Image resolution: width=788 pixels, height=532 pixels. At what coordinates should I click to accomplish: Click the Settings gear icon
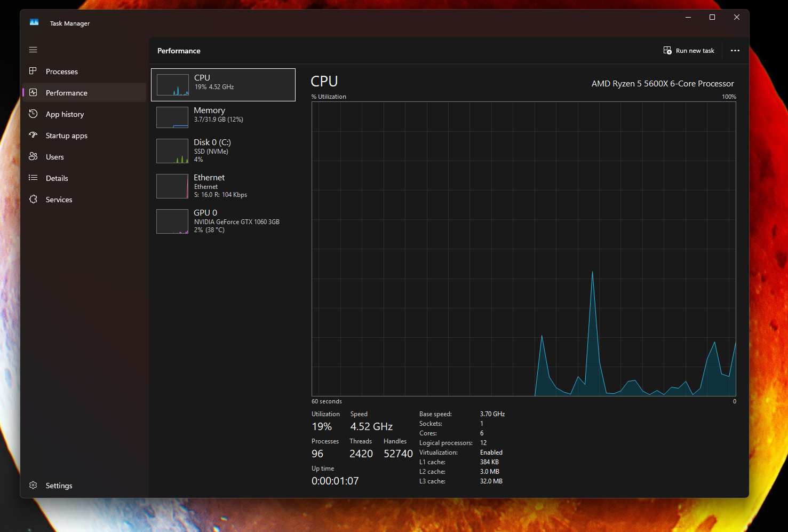coord(33,485)
